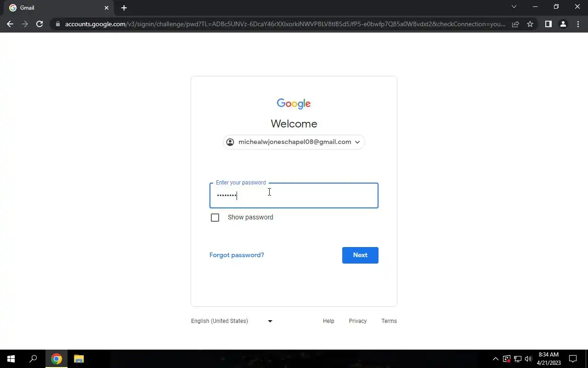Focus the Enter your password field

(x=294, y=195)
